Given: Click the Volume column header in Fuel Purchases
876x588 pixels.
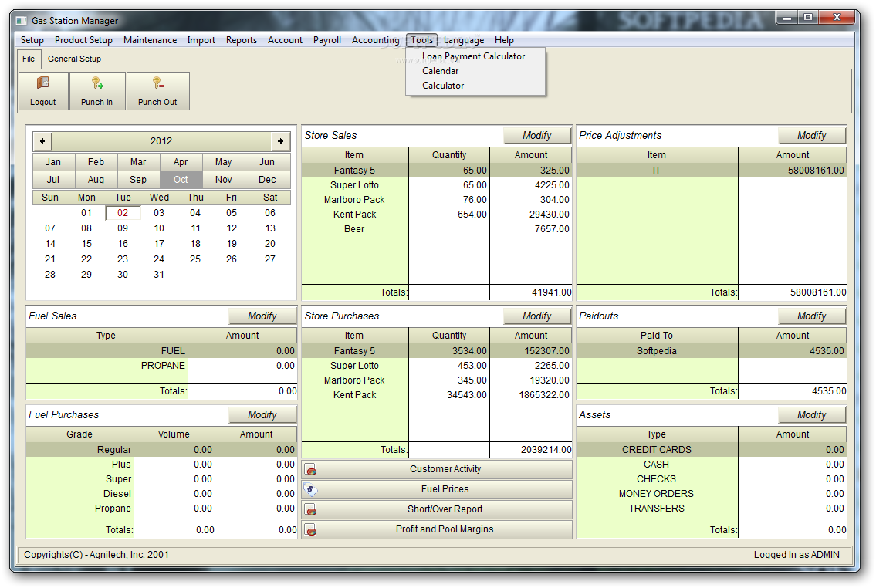Looking at the screenshot, I should click(174, 434).
